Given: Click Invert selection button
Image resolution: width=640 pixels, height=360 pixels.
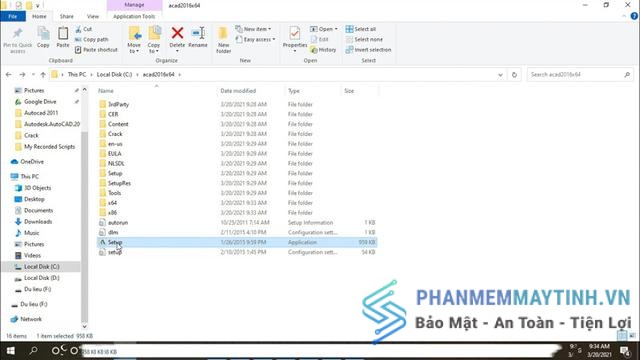Looking at the screenshot, I should click(x=368, y=50).
